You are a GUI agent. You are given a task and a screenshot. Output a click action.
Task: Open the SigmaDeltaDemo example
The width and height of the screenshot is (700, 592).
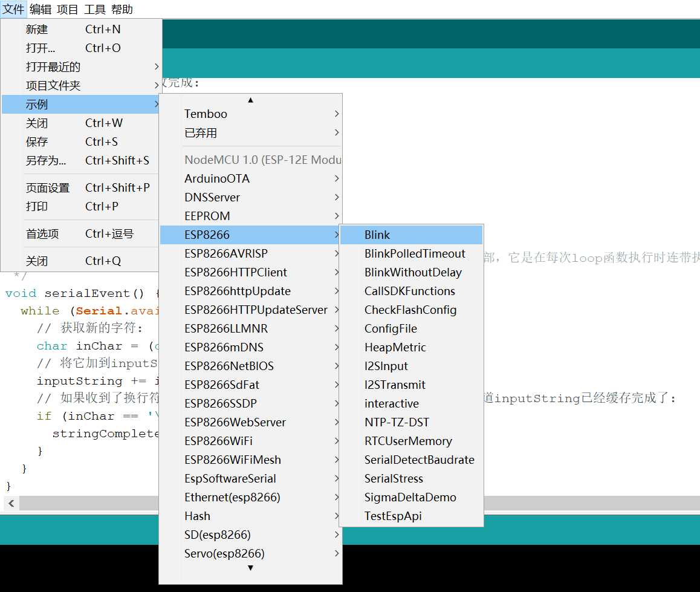point(411,497)
